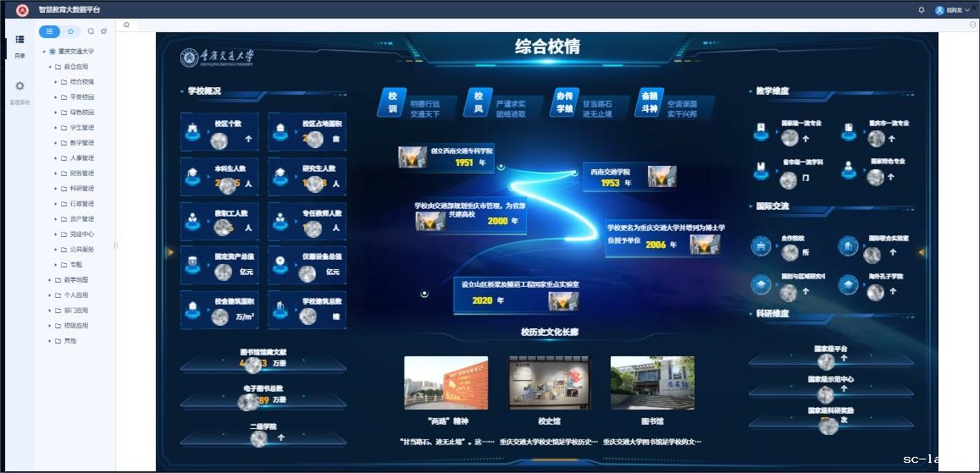Expand the 学生管理 folder
Image resolution: width=980 pixels, height=473 pixels.
coord(55,128)
